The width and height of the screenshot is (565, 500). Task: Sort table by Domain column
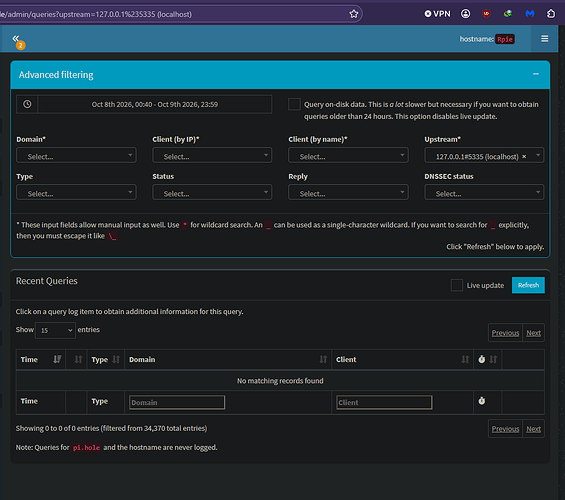[228, 360]
